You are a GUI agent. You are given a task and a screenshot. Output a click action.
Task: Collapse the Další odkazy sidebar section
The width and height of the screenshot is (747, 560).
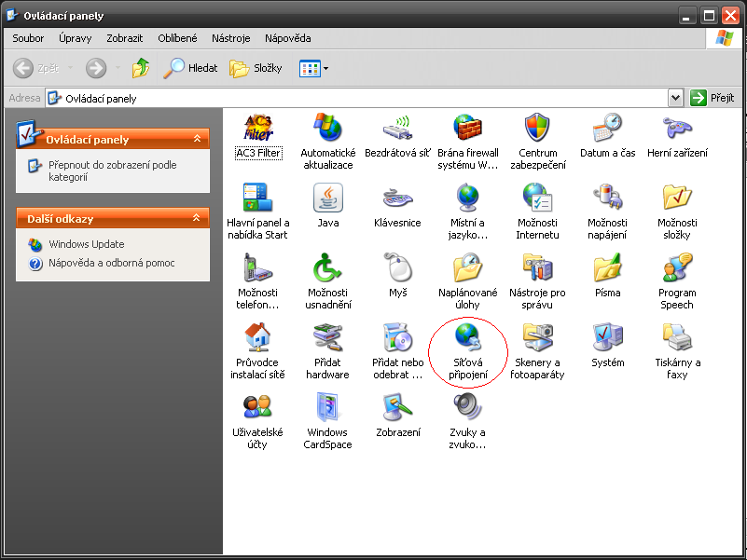[197, 218]
